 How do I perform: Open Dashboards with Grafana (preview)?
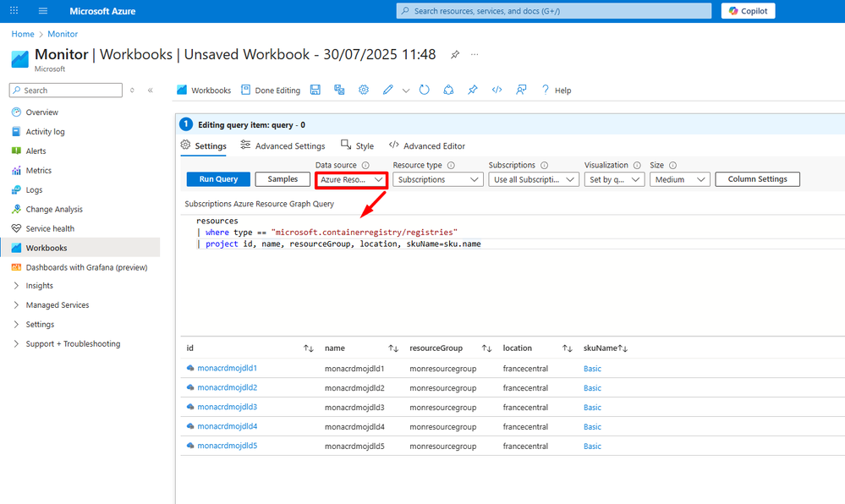tap(86, 267)
